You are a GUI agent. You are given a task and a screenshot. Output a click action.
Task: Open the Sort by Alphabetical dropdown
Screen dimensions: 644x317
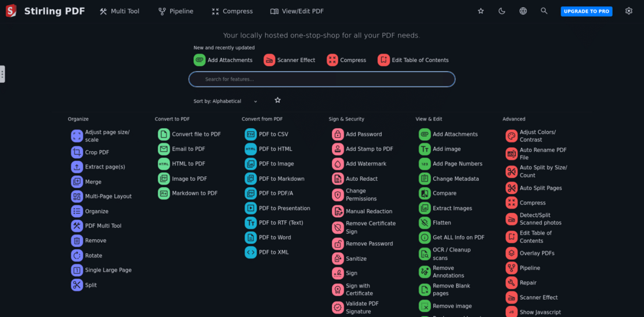pyautogui.click(x=225, y=101)
